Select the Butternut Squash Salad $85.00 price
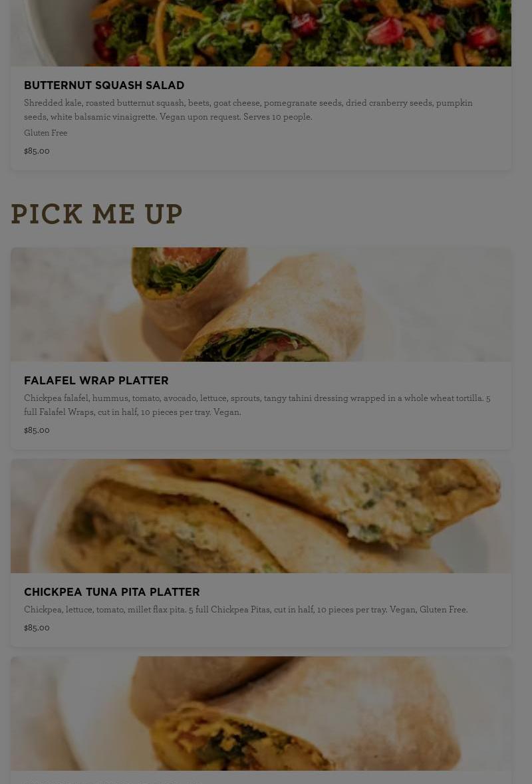The width and height of the screenshot is (532, 784). [37, 151]
